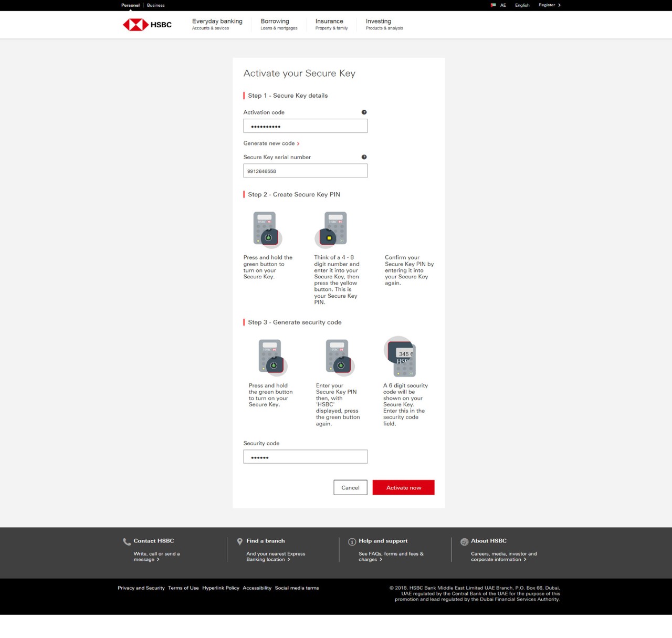Click the globe icon beside About HSBC
The image size is (672, 638).
click(464, 542)
